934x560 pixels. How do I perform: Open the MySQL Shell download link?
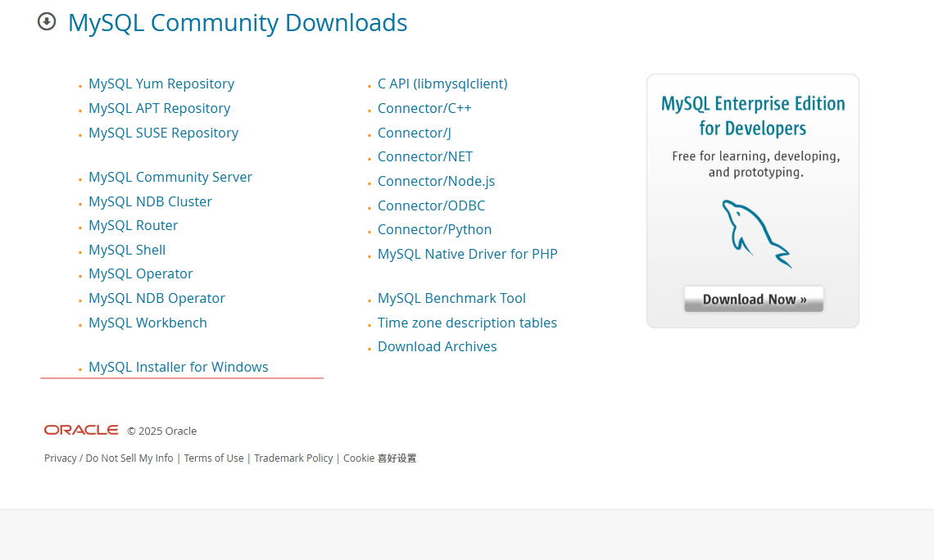click(x=127, y=250)
